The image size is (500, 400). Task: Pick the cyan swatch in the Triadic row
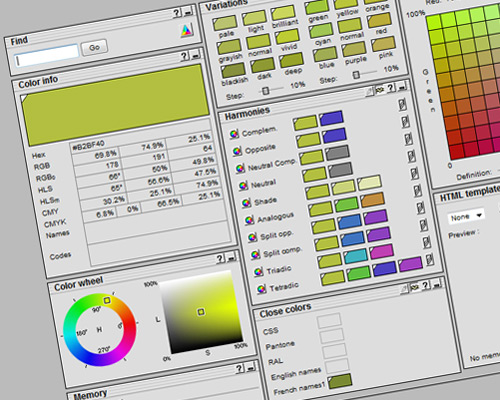coord(356,256)
